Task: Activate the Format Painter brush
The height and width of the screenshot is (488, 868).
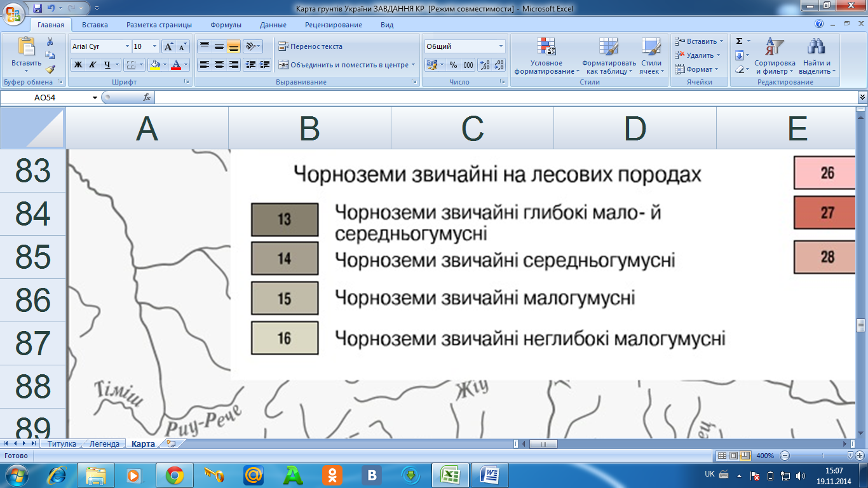Action: point(50,69)
